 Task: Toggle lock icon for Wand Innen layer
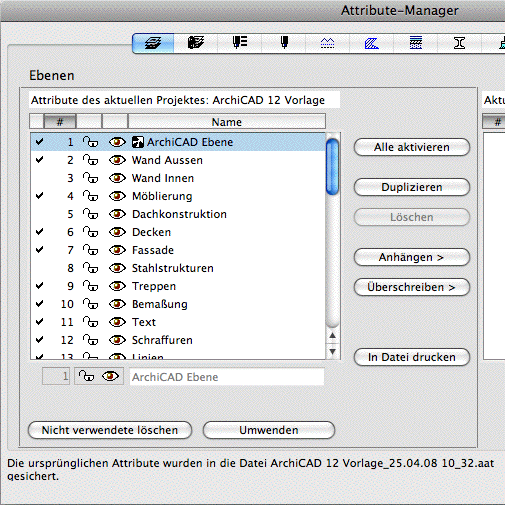click(x=90, y=178)
